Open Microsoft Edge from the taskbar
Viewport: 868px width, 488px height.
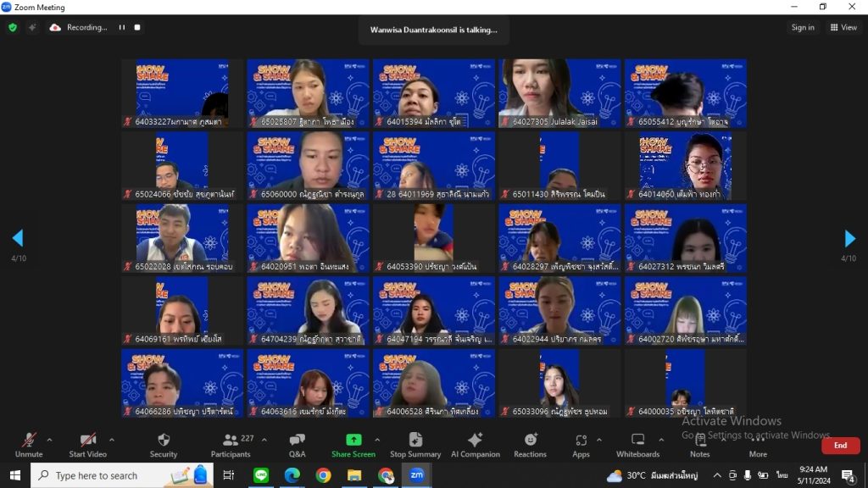(292, 475)
